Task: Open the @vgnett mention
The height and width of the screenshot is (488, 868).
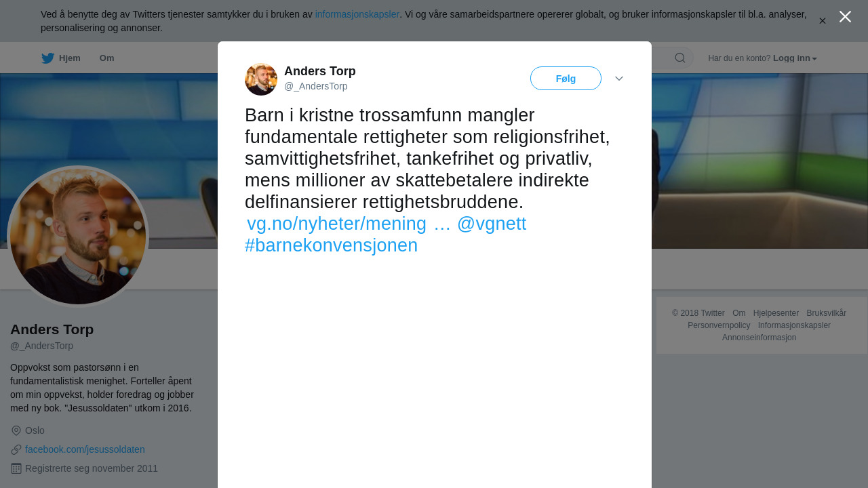Action: coord(492,224)
